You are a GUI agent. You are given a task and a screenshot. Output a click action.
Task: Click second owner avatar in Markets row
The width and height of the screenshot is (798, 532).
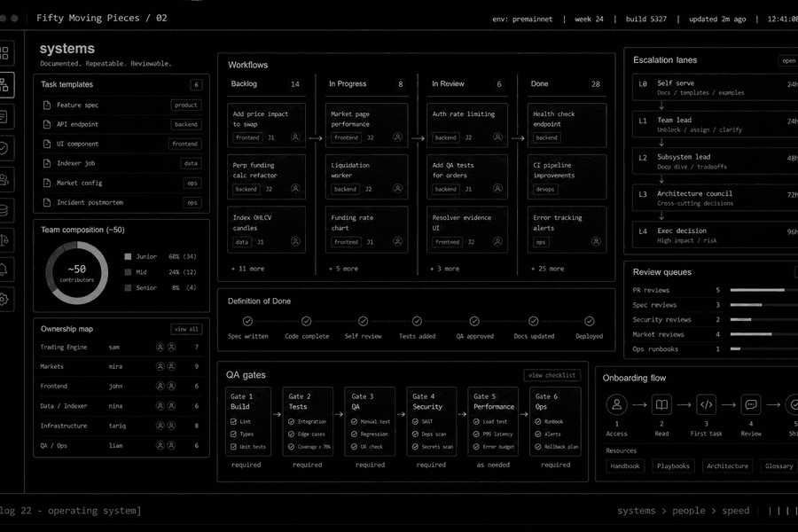(x=171, y=366)
